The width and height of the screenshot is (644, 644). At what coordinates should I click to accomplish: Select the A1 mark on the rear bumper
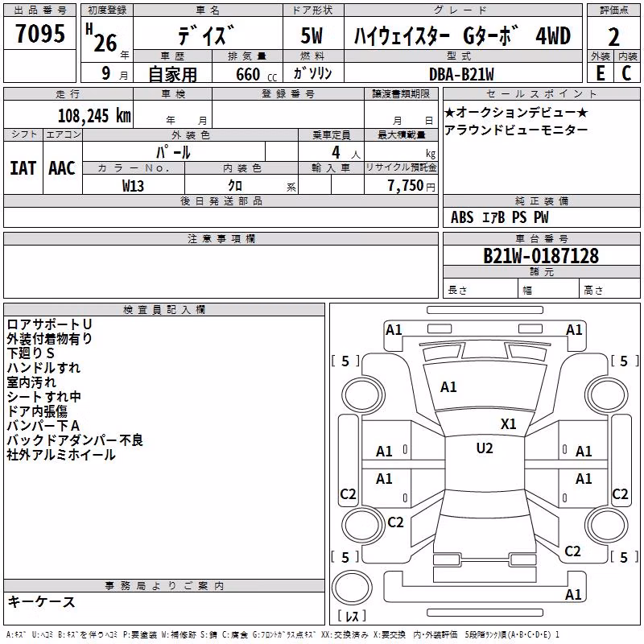(573, 594)
